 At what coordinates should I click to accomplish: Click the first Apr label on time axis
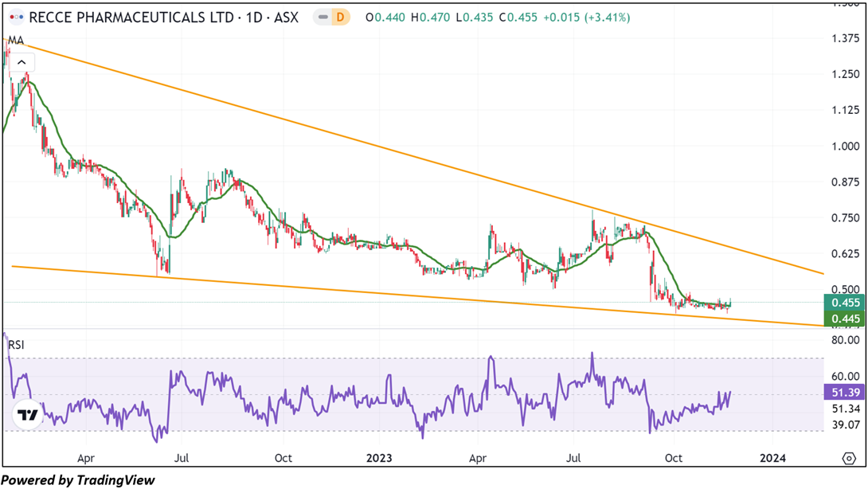tap(86, 459)
